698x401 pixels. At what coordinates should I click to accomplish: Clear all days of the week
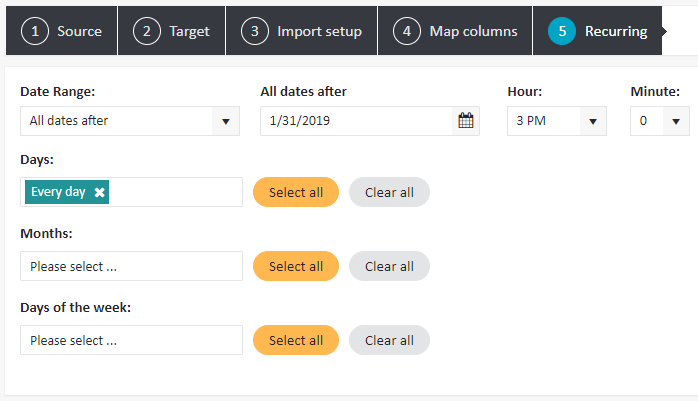click(x=390, y=340)
